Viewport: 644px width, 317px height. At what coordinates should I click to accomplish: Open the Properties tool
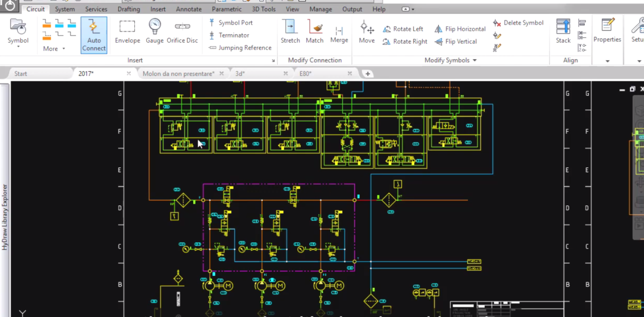607,31
